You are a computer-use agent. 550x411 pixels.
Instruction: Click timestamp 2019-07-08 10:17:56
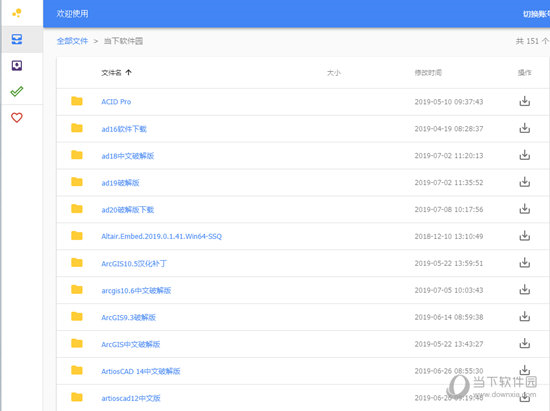click(x=449, y=209)
